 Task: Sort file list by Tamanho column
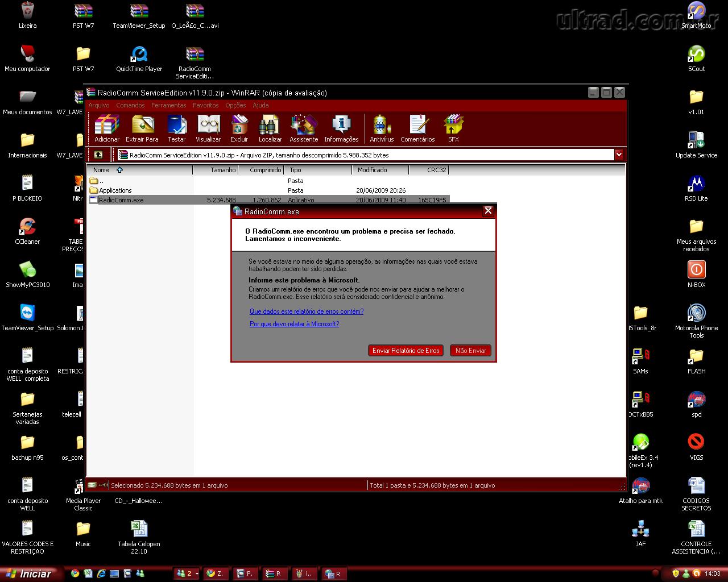point(216,170)
